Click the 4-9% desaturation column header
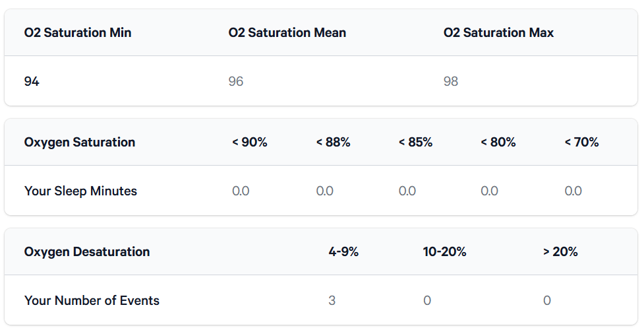The image size is (644, 330). 343,251
